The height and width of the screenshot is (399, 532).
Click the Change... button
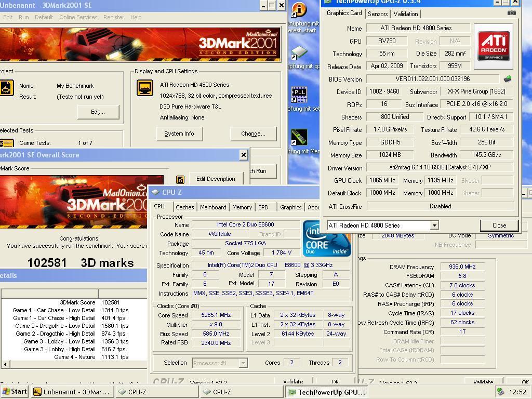click(253, 134)
